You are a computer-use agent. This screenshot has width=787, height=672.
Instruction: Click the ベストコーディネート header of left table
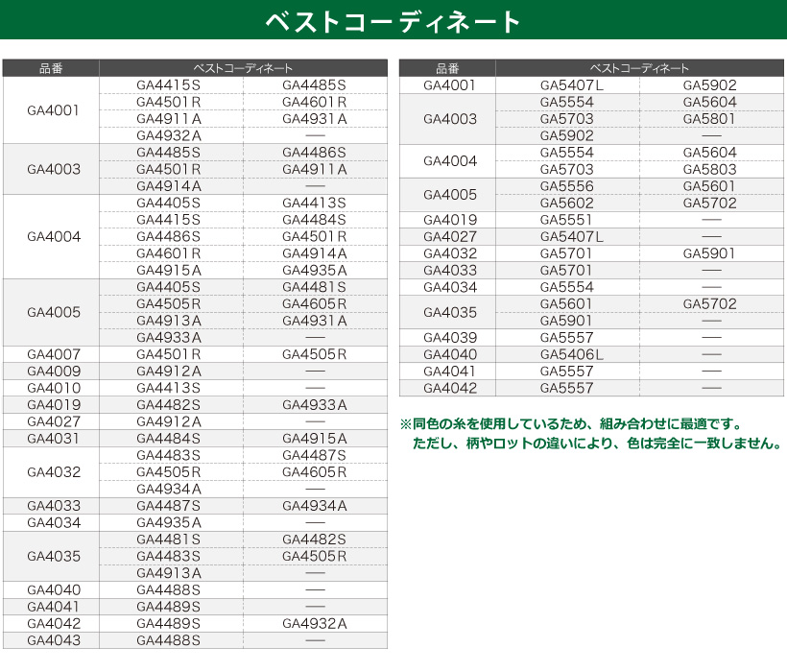pyautogui.click(x=244, y=68)
